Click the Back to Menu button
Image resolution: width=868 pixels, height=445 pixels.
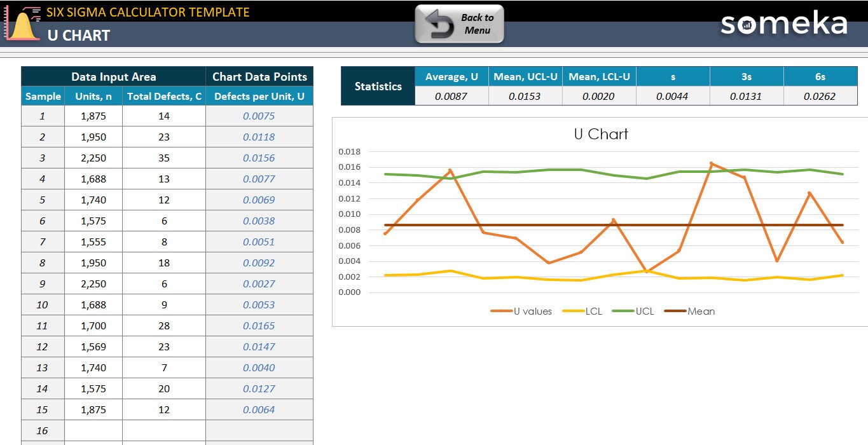coord(459,24)
